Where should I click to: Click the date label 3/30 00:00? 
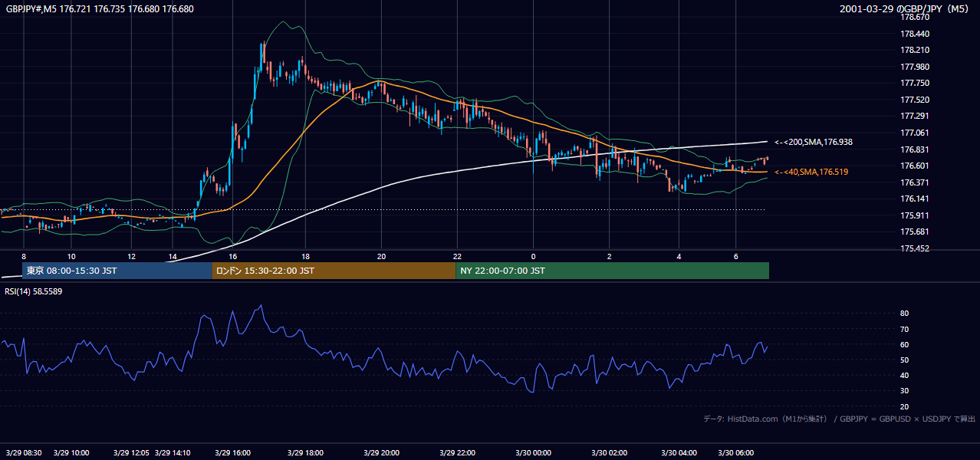[x=532, y=452]
